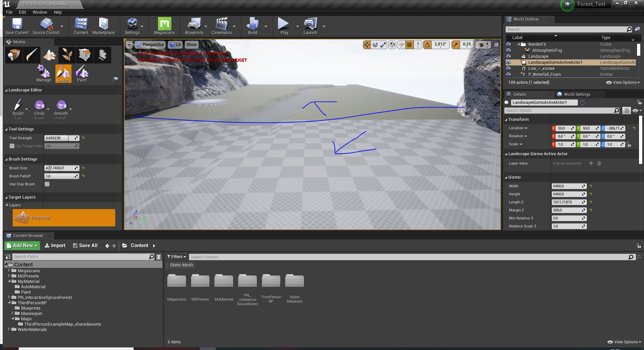Click the Brush Size slider field
The image size is (644, 350).
pos(61,168)
